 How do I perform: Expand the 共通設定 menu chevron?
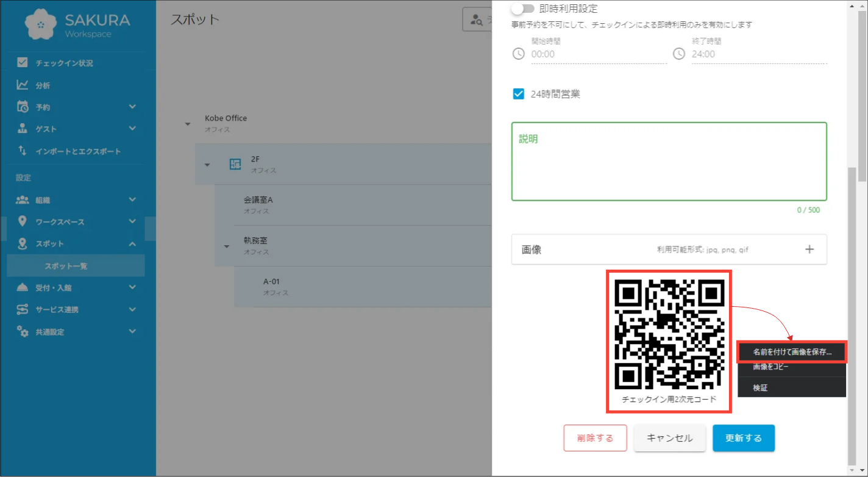coord(132,331)
